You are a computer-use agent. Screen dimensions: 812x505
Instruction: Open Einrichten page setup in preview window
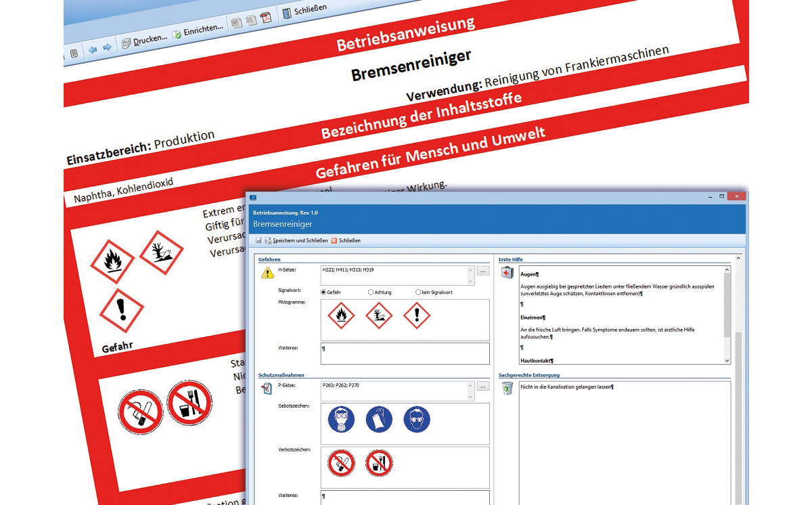click(x=198, y=30)
